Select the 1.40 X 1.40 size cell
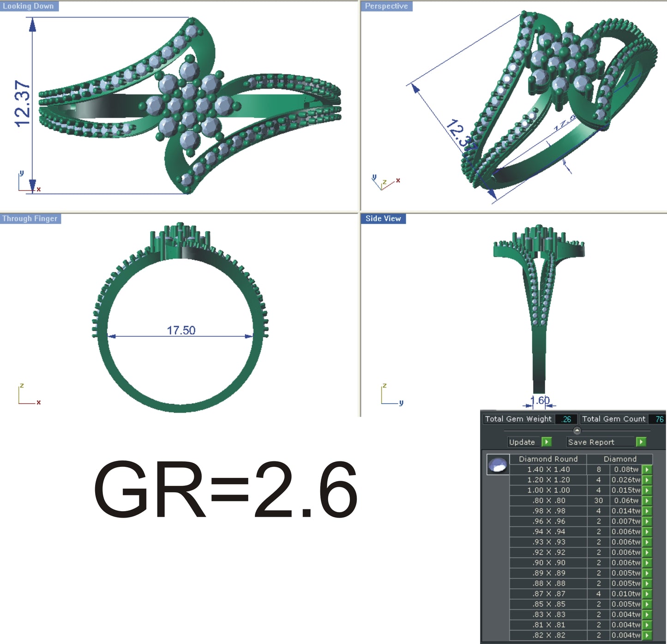This screenshot has height=644, width=667. pyautogui.click(x=548, y=470)
